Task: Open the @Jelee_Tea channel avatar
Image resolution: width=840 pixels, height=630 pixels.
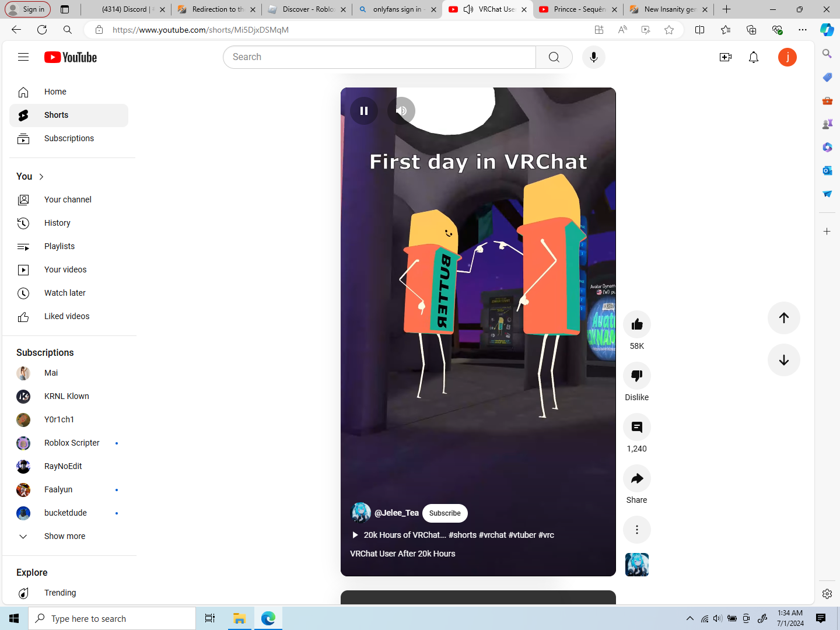Action: point(360,513)
